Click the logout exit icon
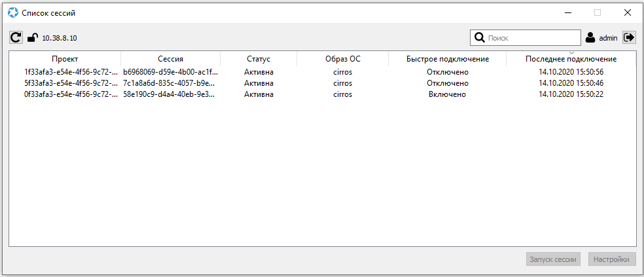 [x=629, y=38]
